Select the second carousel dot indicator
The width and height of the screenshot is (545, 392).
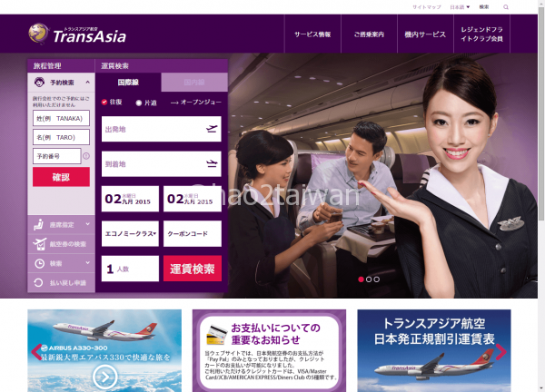[x=369, y=279]
